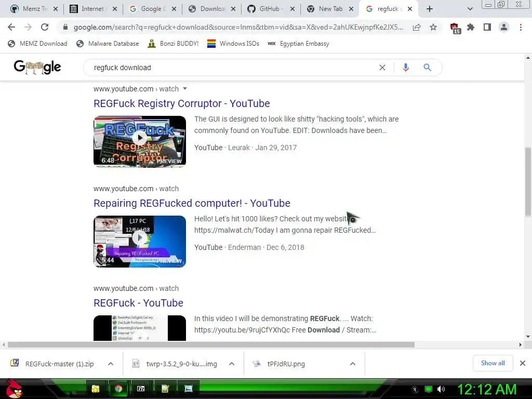Expand options for tPFJdRU.png
532x399 pixels.
tap(353, 364)
